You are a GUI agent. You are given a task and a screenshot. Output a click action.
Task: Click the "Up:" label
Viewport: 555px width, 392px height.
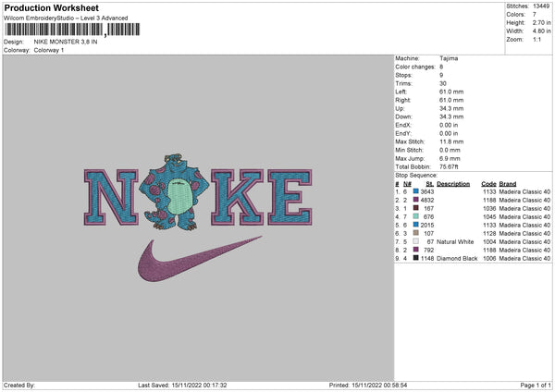point(400,108)
